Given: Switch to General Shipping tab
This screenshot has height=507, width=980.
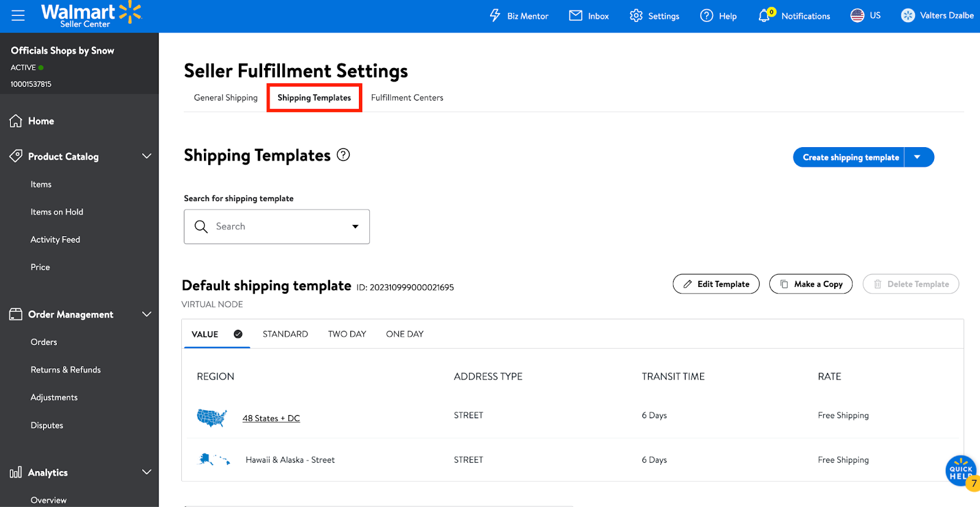Looking at the screenshot, I should tap(226, 97).
